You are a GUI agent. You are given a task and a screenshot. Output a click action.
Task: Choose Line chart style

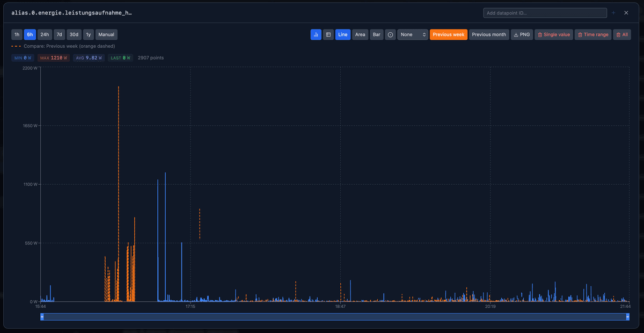[x=343, y=34]
